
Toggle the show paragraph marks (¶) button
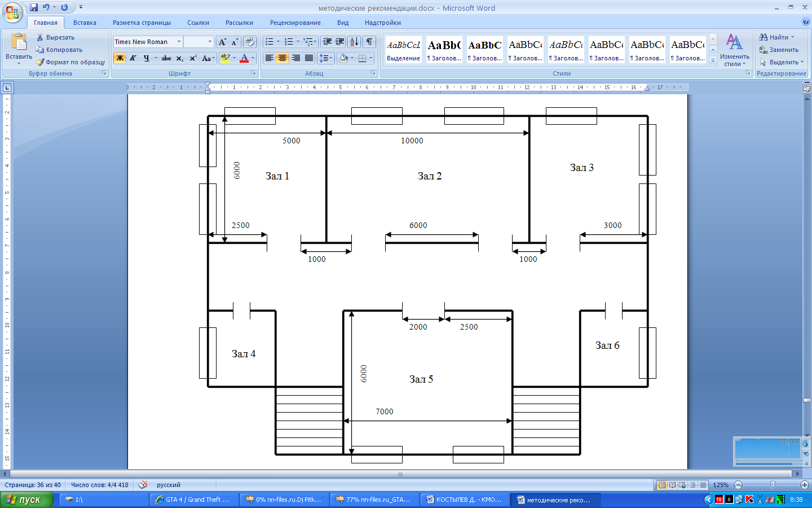tap(369, 42)
